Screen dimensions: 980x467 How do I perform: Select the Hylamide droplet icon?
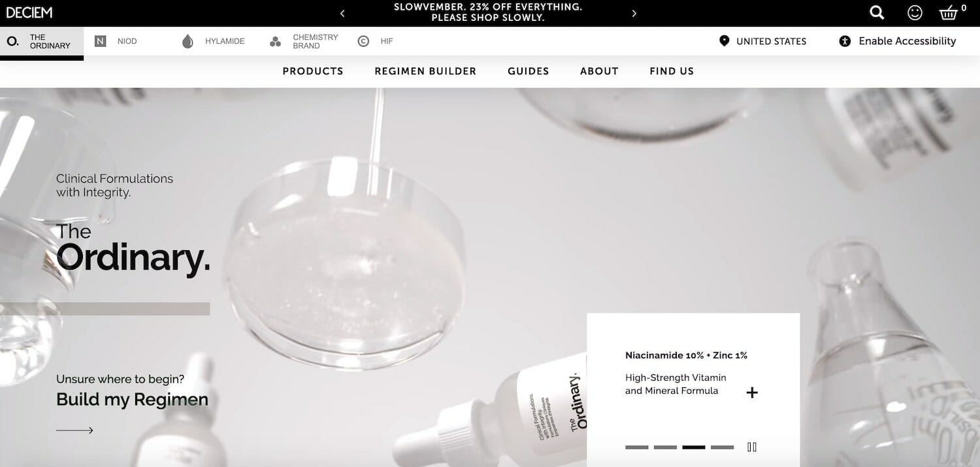(x=188, y=41)
